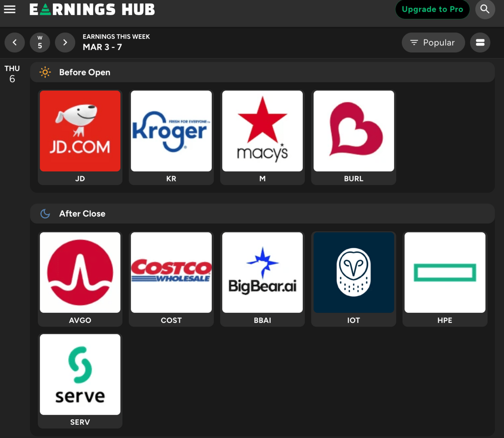Click the Upgrade to Pro button
This screenshot has height=438, width=504.
[x=432, y=9]
